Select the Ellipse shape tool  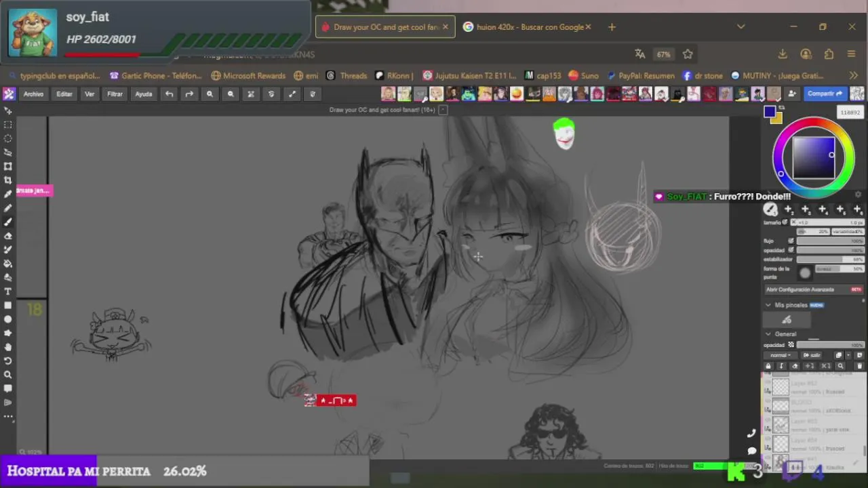click(8, 319)
